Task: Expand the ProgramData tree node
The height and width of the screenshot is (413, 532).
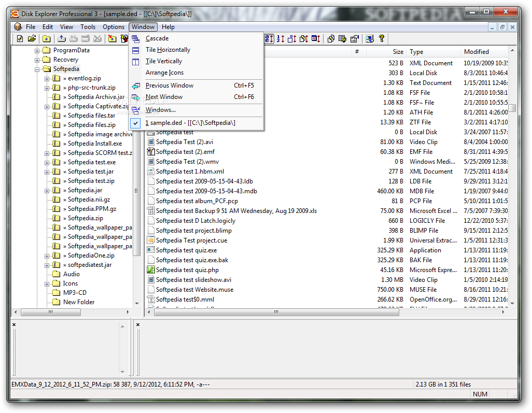Action: pos(37,51)
